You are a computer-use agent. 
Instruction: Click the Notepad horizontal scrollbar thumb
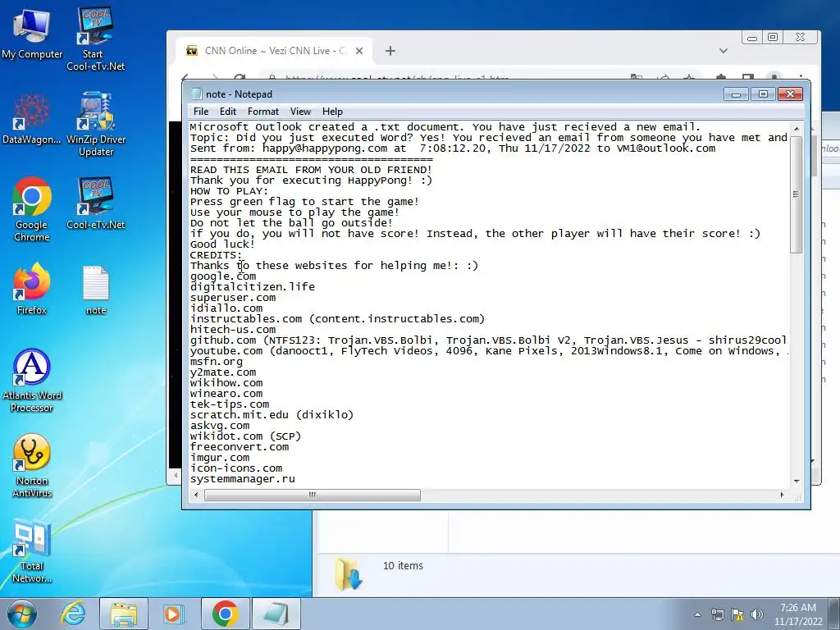click(x=313, y=495)
